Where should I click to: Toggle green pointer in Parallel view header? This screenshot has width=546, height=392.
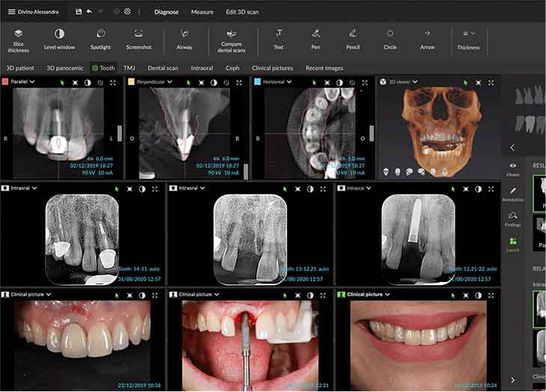(x=62, y=82)
